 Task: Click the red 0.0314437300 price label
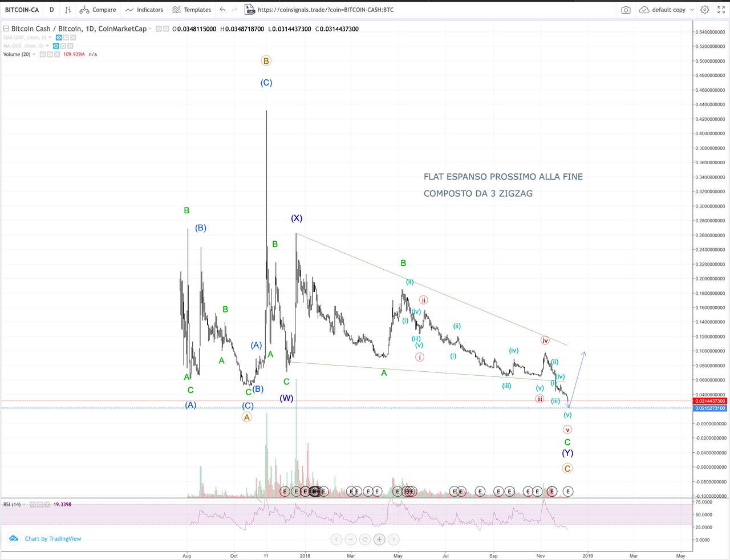point(709,401)
